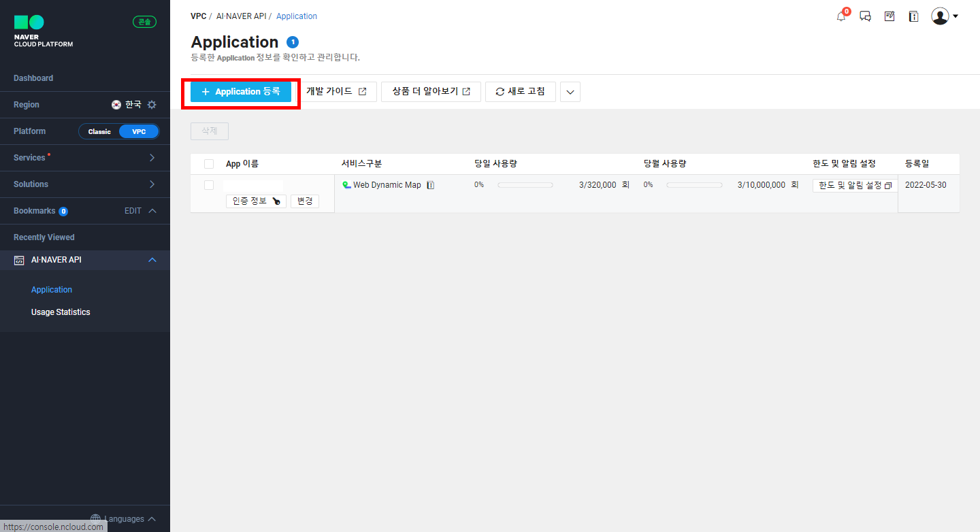980x532 pixels.
Task: Select Usage Statistics in the sidebar
Action: (x=61, y=312)
